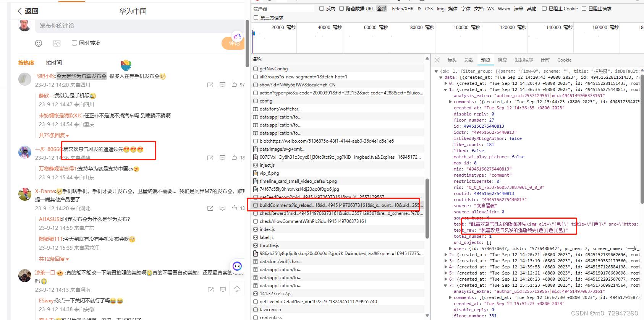Screen dimensions: 644x320
Task: Enable 已阻止 Cookie checkbox
Action: pos(544,8)
